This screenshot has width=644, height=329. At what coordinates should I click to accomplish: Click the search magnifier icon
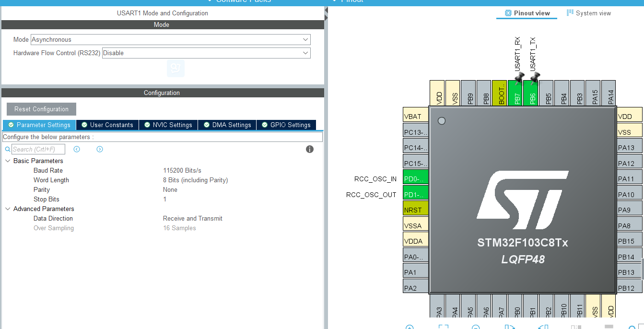click(x=8, y=149)
